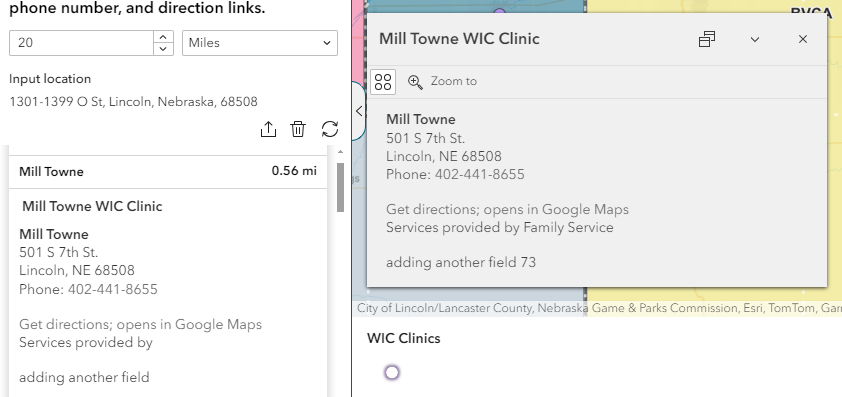Collapse the popup with the chevron
This screenshot has height=397, width=842.
[754, 39]
